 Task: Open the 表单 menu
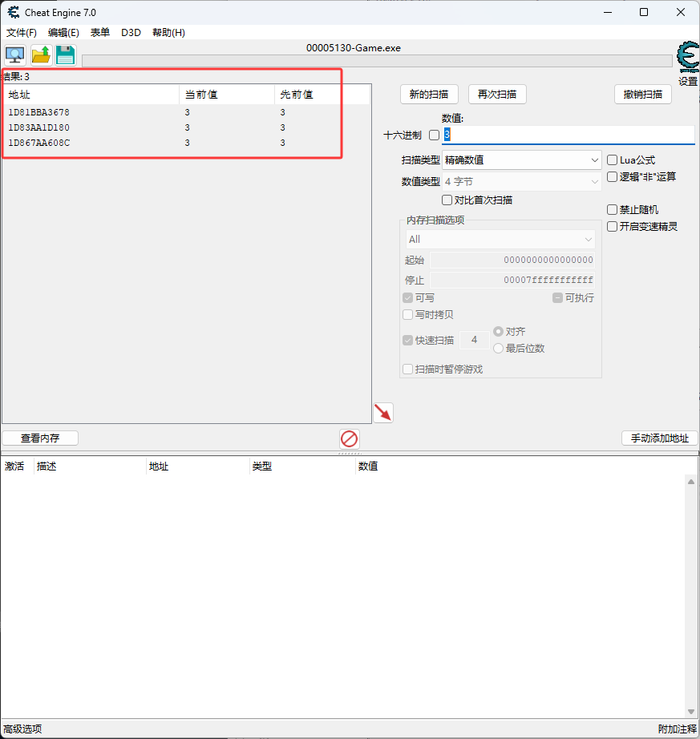(100, 33)
